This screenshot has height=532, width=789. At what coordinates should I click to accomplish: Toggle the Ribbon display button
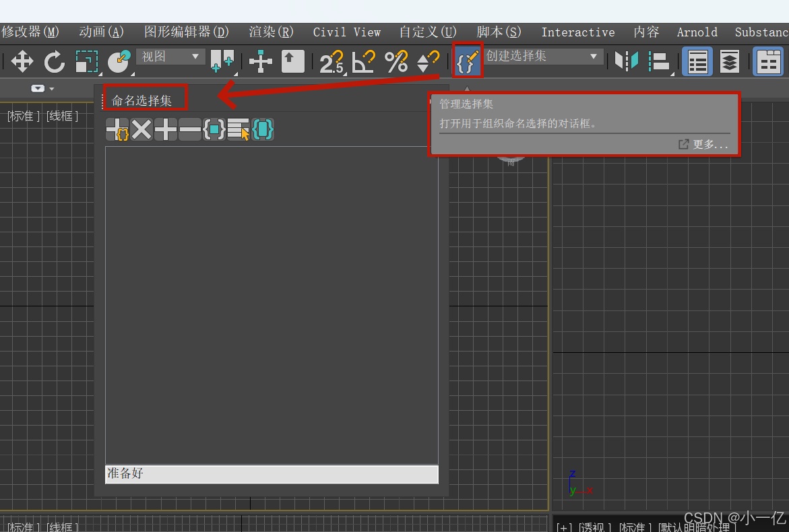(x=768, y=61)
